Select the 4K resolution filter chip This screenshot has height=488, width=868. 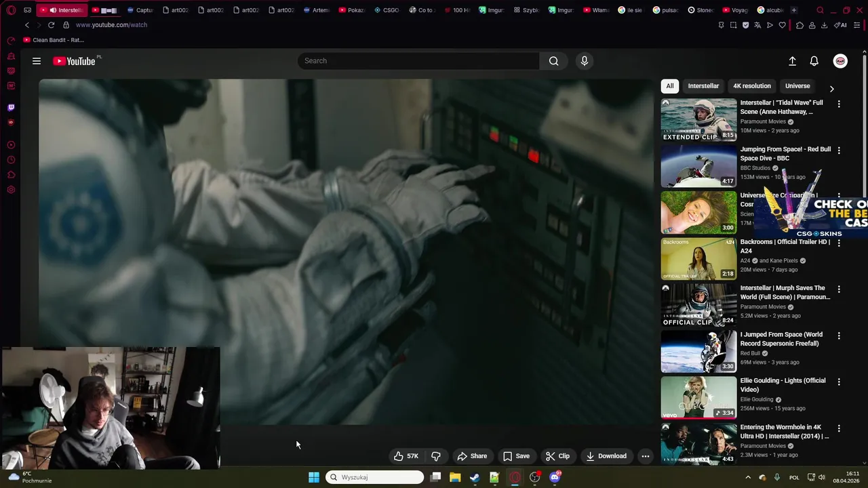tap(752, 86)
